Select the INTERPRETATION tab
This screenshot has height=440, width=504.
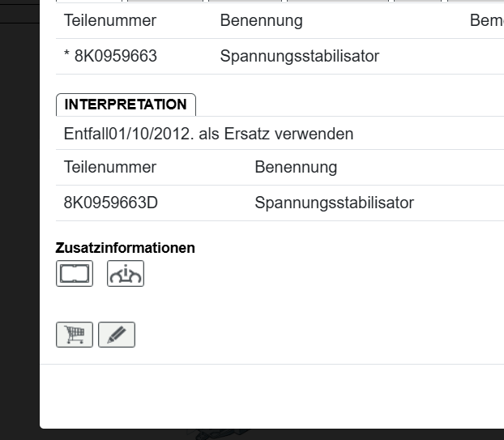[126, 105]
